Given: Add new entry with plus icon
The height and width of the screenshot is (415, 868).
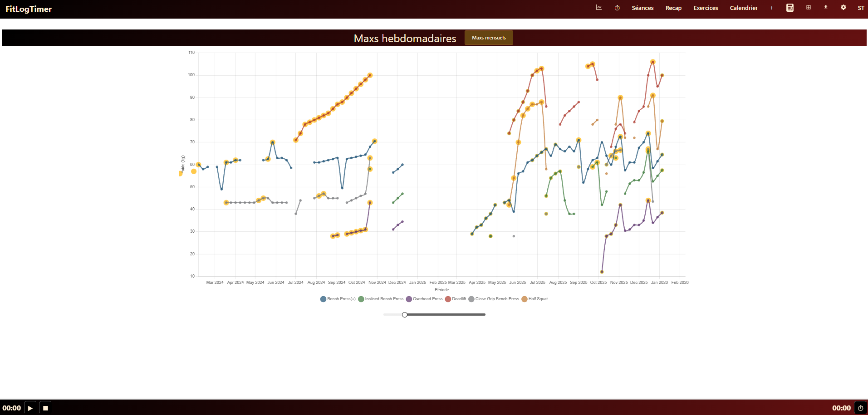Looking at the screenshot, I should (771, 8).
